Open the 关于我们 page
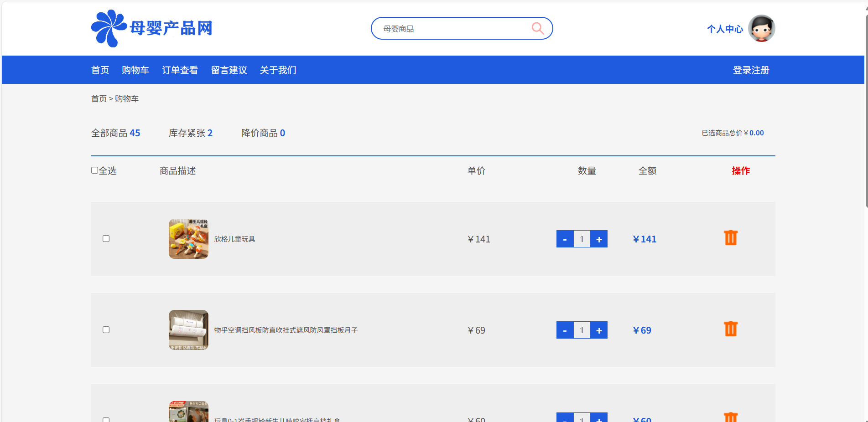 [278, 70]
